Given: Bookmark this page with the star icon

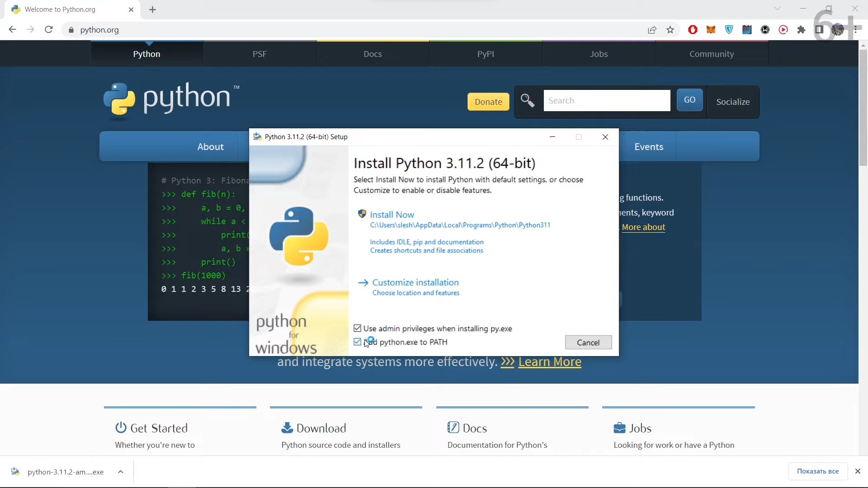Looking at the screenshot, I should click(x=670, y=30).
